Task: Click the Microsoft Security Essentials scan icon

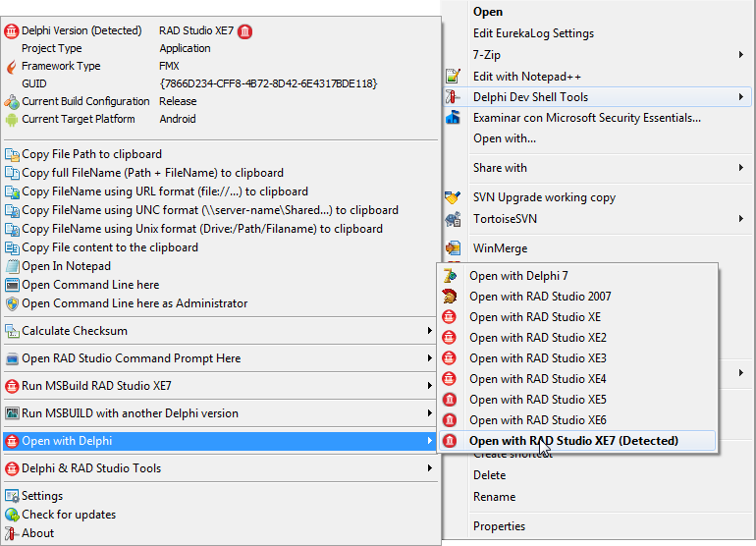Action: [x=453, y=118]
